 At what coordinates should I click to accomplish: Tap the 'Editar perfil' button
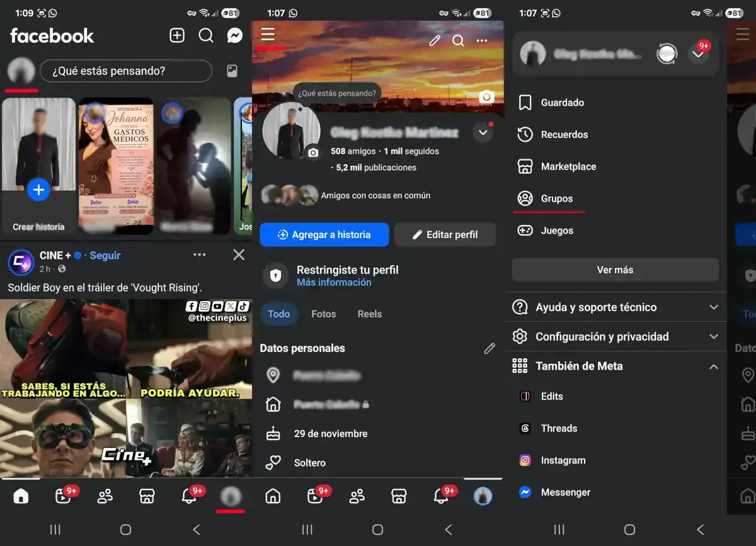445,234
